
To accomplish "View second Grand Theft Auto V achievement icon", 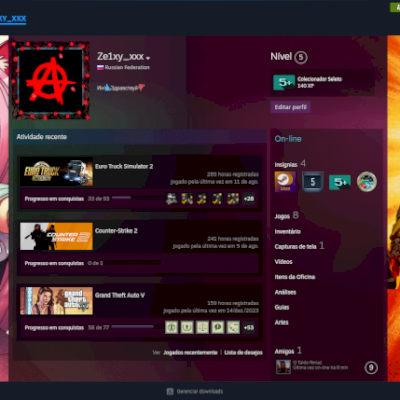I will [x=187, y=327].
